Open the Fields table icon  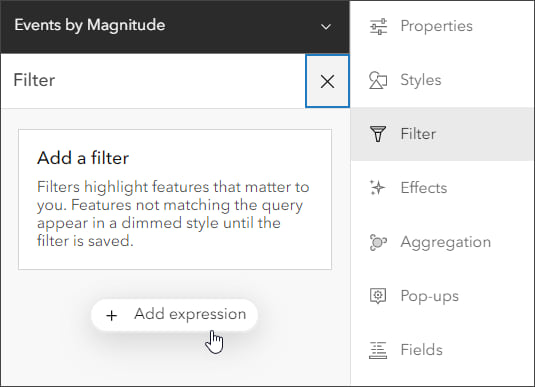click(378, 350)
